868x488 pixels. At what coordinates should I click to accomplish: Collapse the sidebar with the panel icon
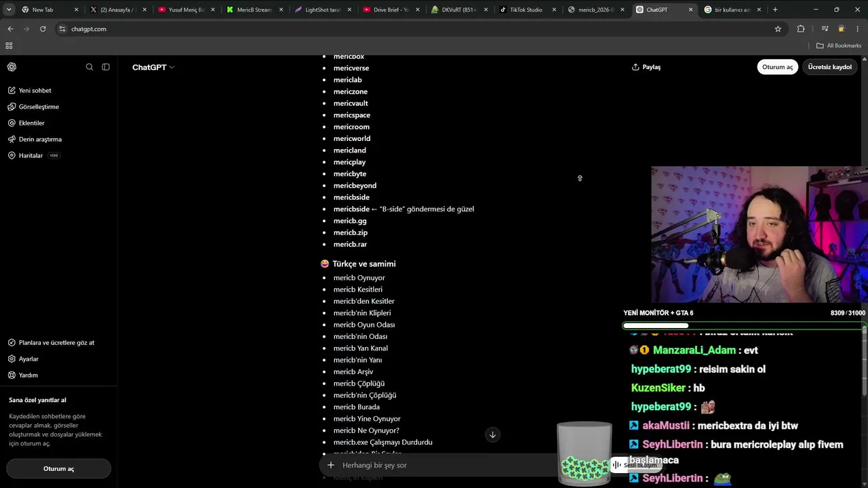pos(106,67)
